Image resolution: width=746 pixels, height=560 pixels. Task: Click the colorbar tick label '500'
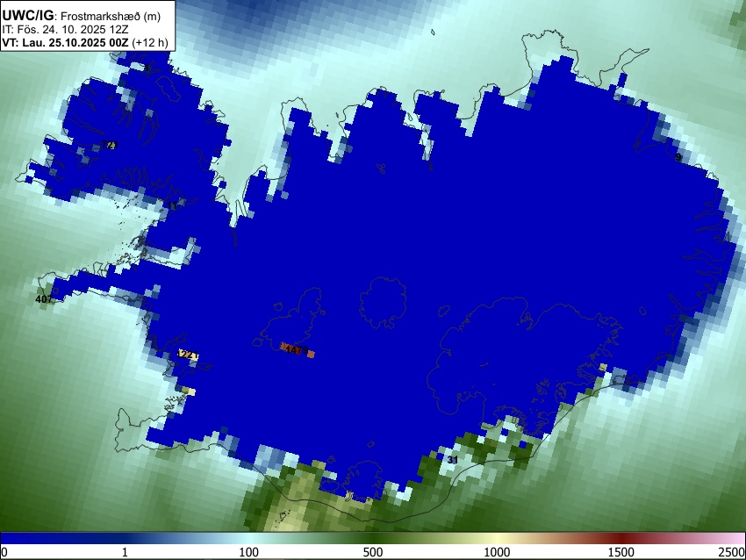click(373, 552)
